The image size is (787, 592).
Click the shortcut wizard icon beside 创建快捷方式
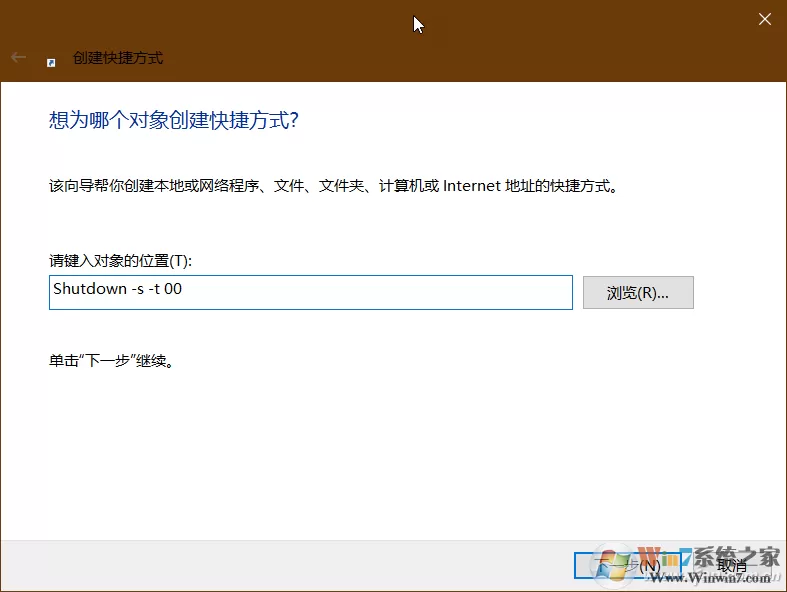coord(51,62)
